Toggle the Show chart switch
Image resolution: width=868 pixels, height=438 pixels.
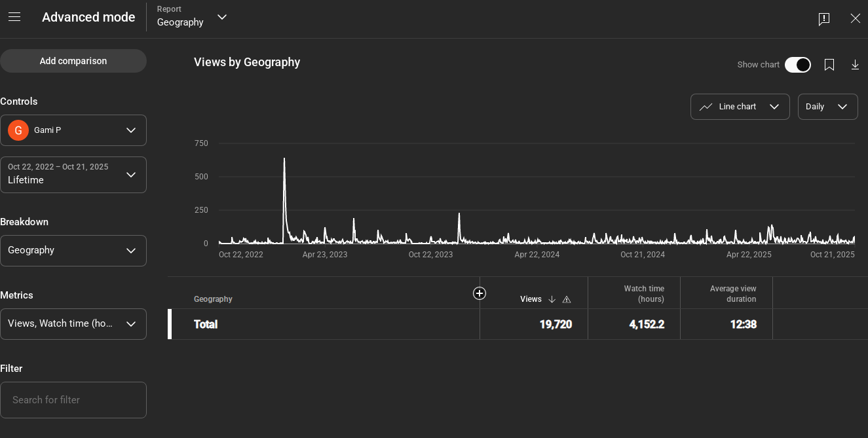point(798,65)
